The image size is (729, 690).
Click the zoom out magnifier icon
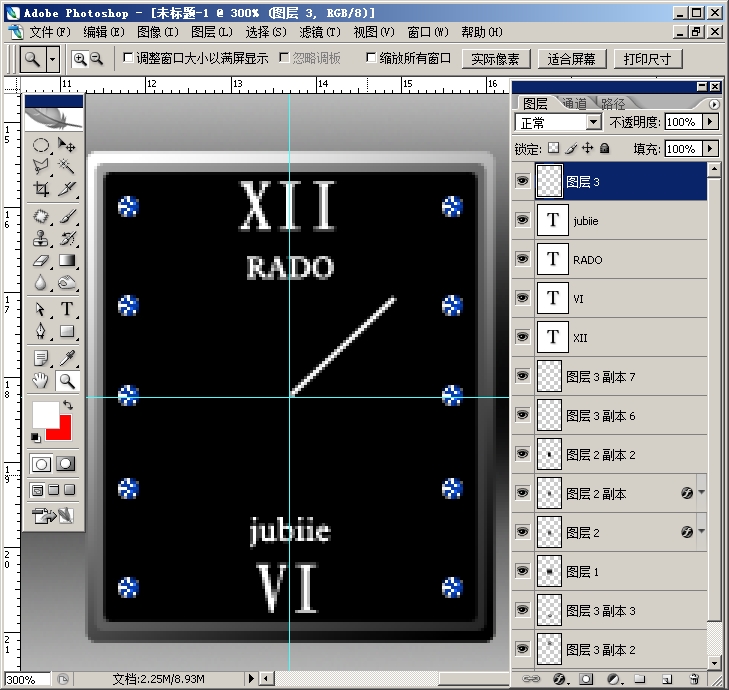click(96, 59)
